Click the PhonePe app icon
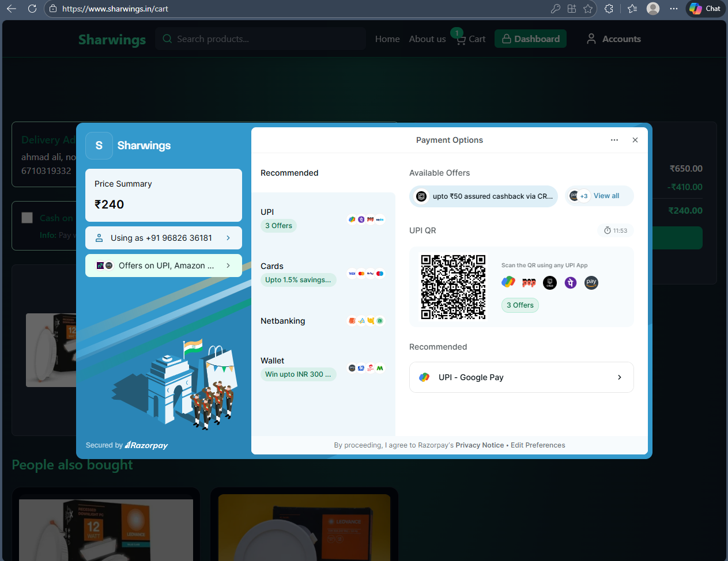Viewport: 728px width, 561px height. 571,283
